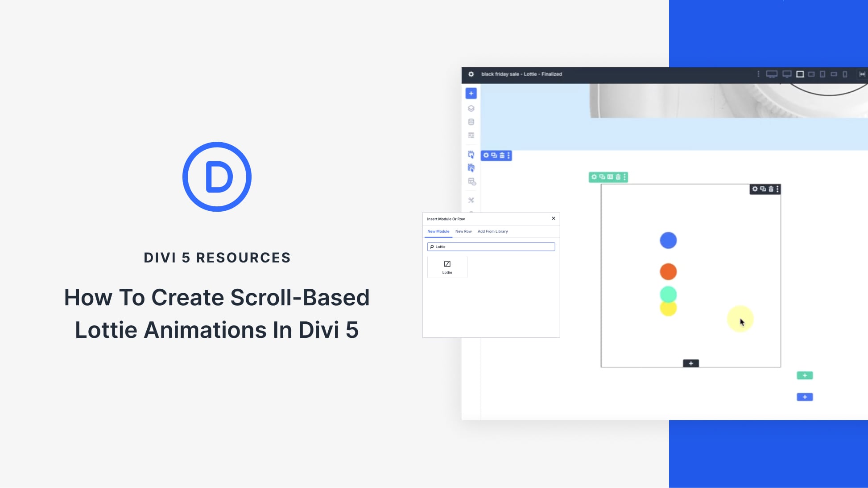Select the wrench utility icon in sidebar
The width and height of the screenshot is (868, 488).
tap(471, 200)
